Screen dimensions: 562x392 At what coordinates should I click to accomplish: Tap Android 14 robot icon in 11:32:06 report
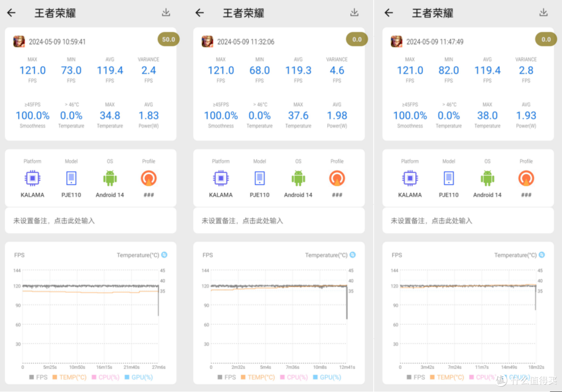pyautogui.click(x=298, y=178)
